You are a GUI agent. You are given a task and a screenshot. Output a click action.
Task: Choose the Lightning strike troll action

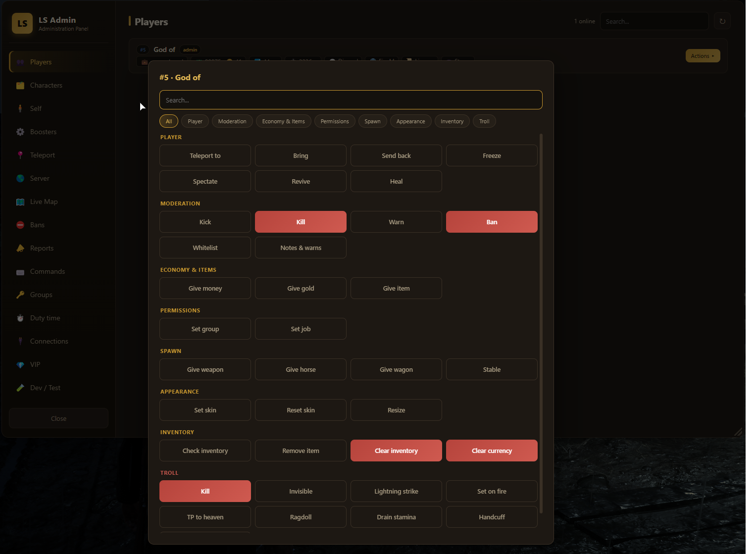[x=396, y=491]
